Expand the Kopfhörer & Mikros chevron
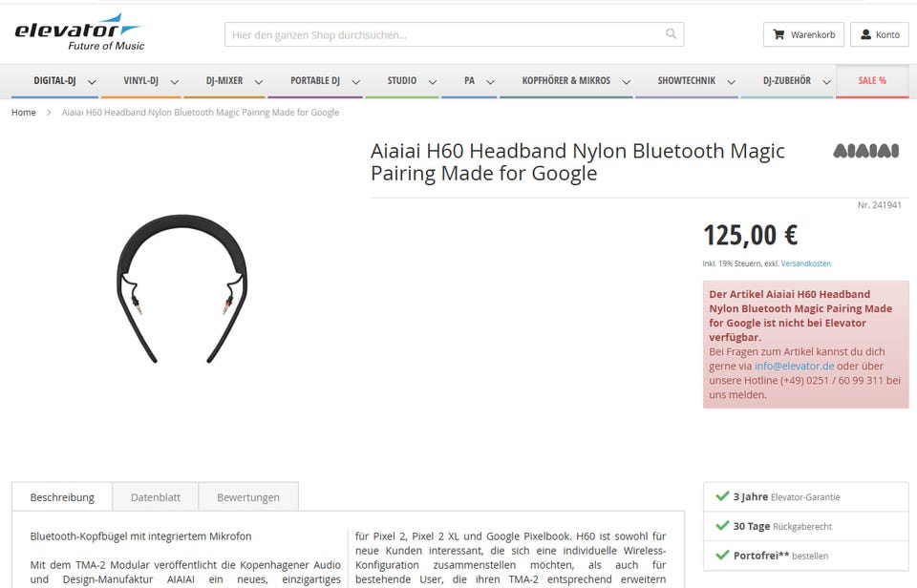This screenshot has width=917, height=588. click(x=627, y=82)
